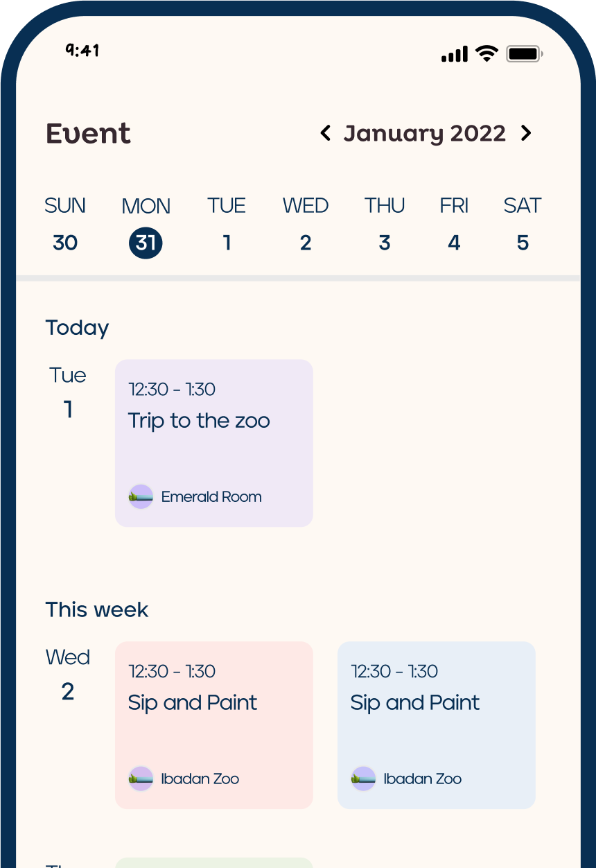
Task: Tap the Wi-Fi status icon
Action: click(x=487, y=53)
